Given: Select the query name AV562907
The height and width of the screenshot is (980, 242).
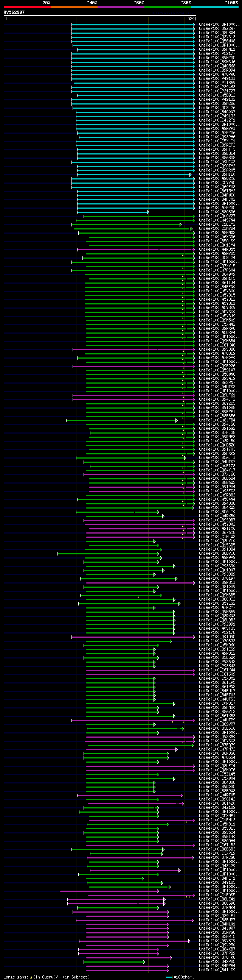Looking at the screenshot, I should click(14, 12).
